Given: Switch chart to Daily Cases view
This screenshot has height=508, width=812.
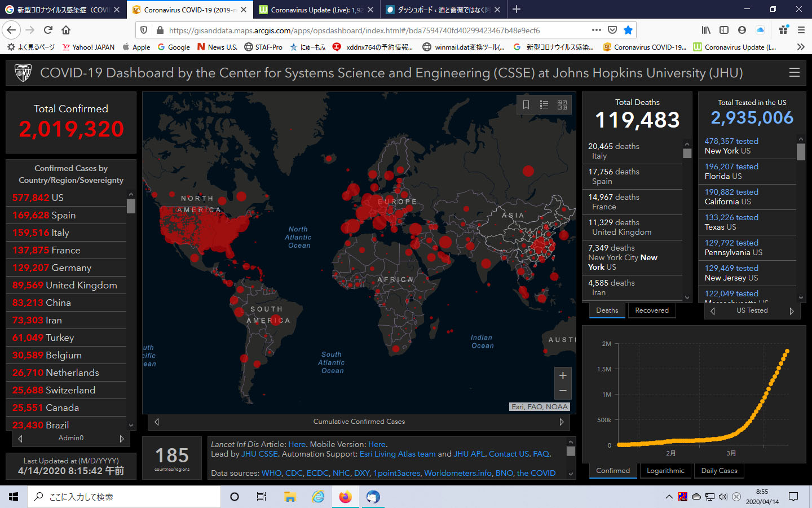Looking at the screenshot, I should pos(719,471).
